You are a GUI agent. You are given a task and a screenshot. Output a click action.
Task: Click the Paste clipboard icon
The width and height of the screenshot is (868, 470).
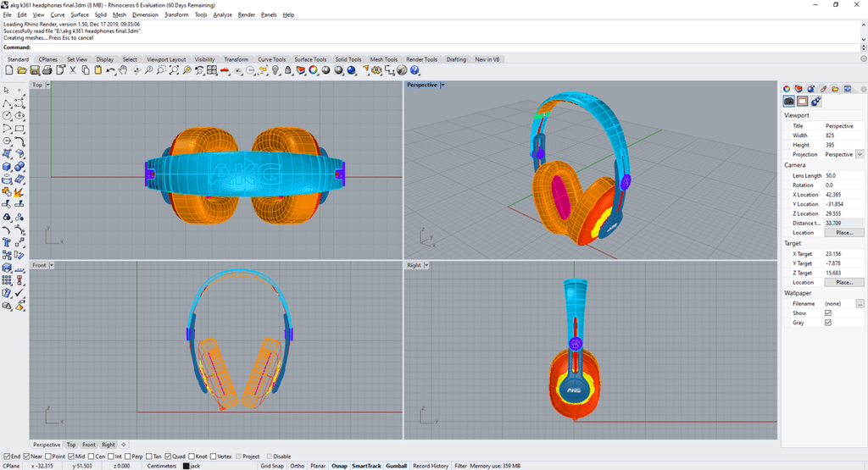(x=98, y=70)
